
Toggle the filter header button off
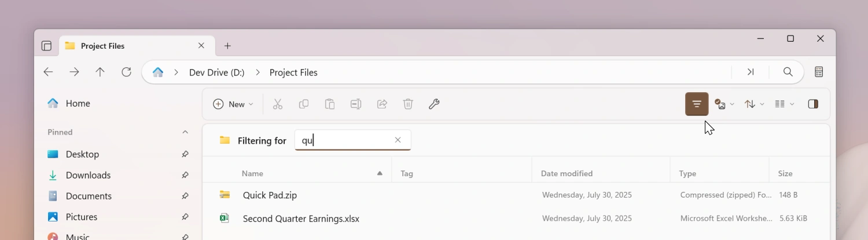[697, 104]
